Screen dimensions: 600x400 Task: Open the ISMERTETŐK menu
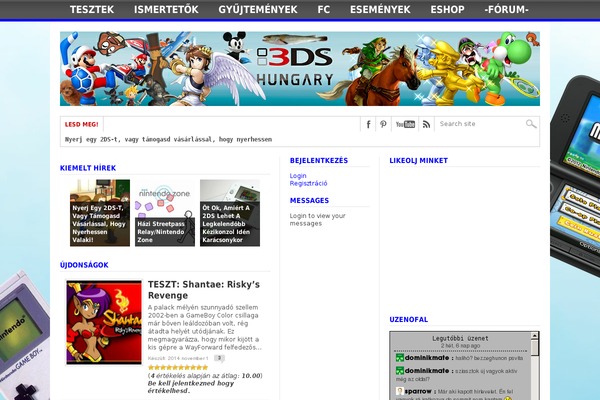(x=166, y=10)
